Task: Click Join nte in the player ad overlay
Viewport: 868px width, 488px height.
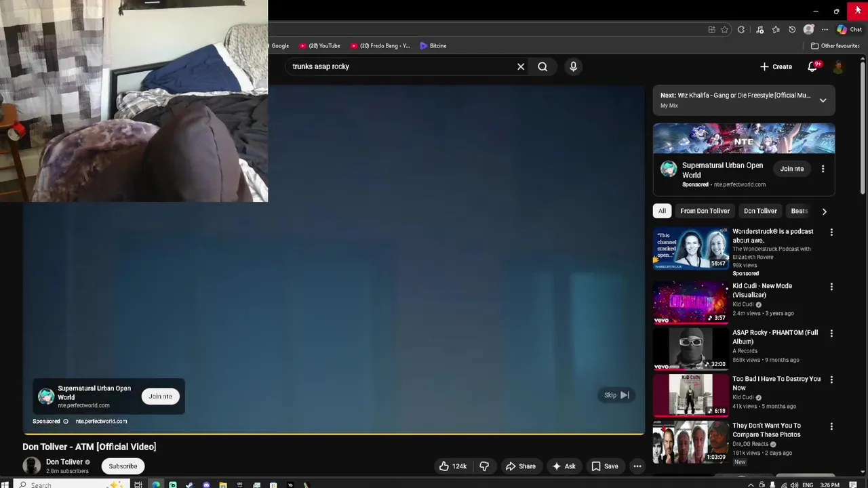Action: [160, 396]
